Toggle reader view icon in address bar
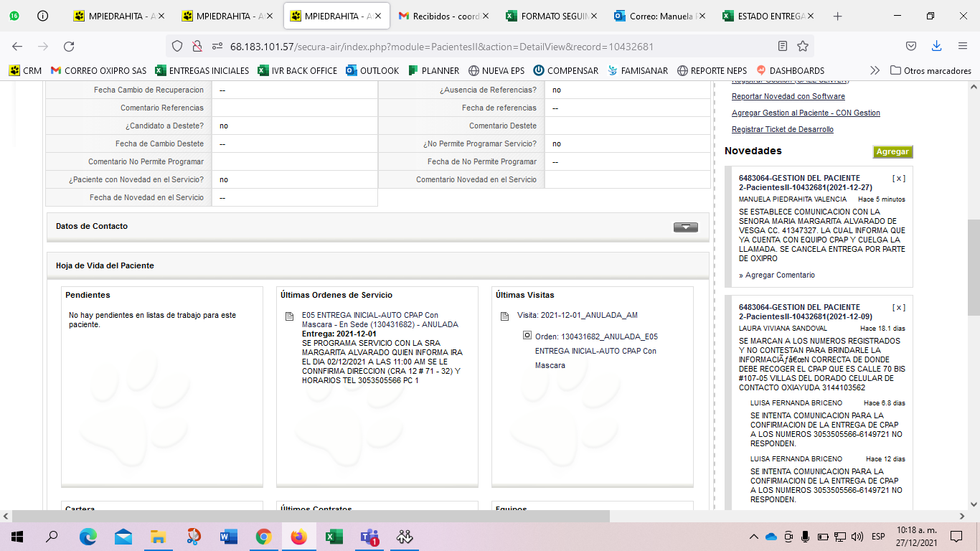Image resolution: width=980 pixels, height=551 pixels. tap(783, 46)
